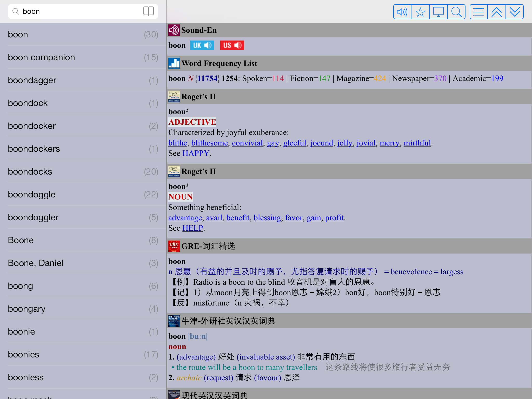
Task: Select 'boong' entry
Action: [83, 286]
